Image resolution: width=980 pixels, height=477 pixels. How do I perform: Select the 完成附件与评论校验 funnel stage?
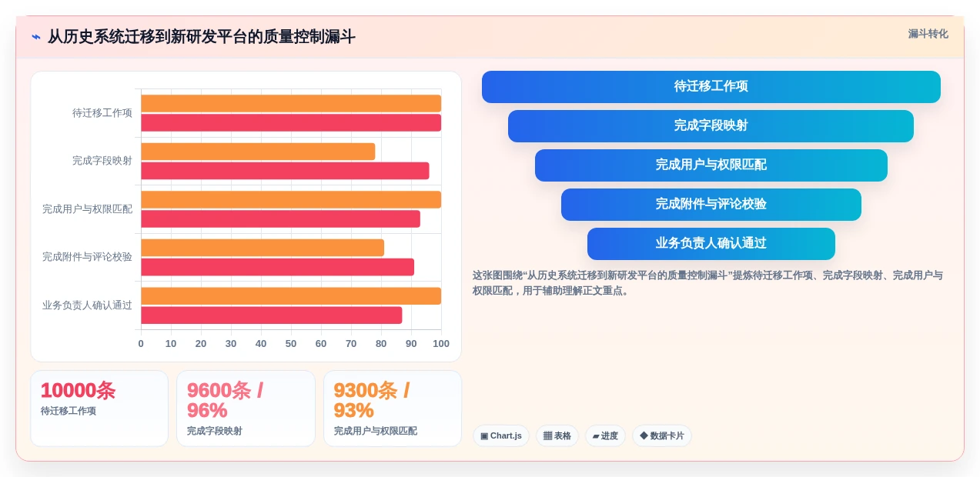click(711, 205)
